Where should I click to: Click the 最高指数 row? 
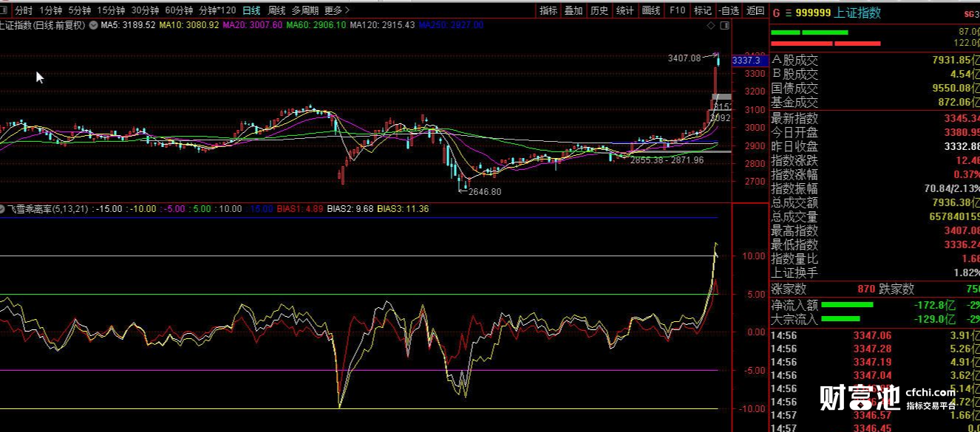[875, 230]
